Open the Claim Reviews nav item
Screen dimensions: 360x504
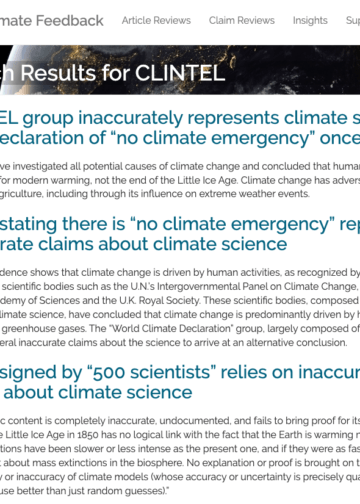pyautogui.click(x=242, y=20)
